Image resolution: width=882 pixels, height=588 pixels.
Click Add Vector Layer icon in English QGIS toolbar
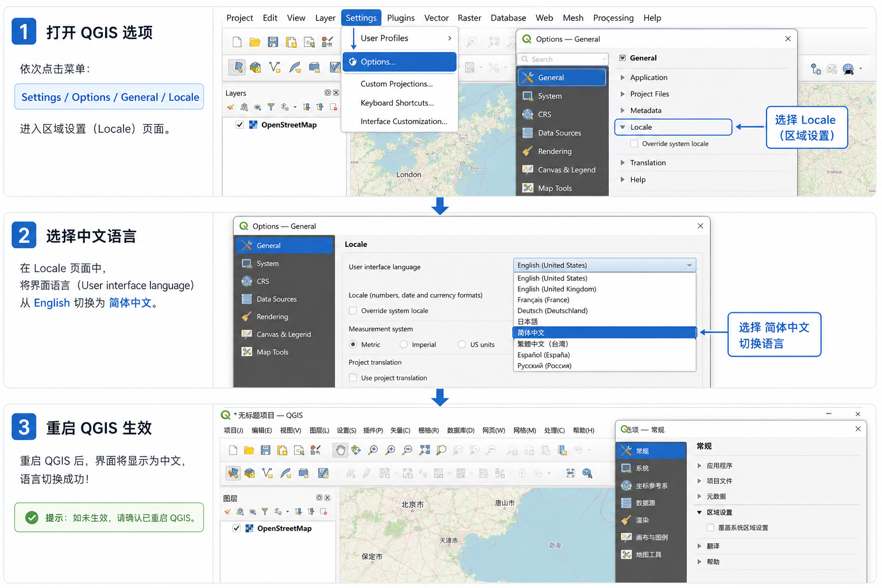tap(275, 68)
